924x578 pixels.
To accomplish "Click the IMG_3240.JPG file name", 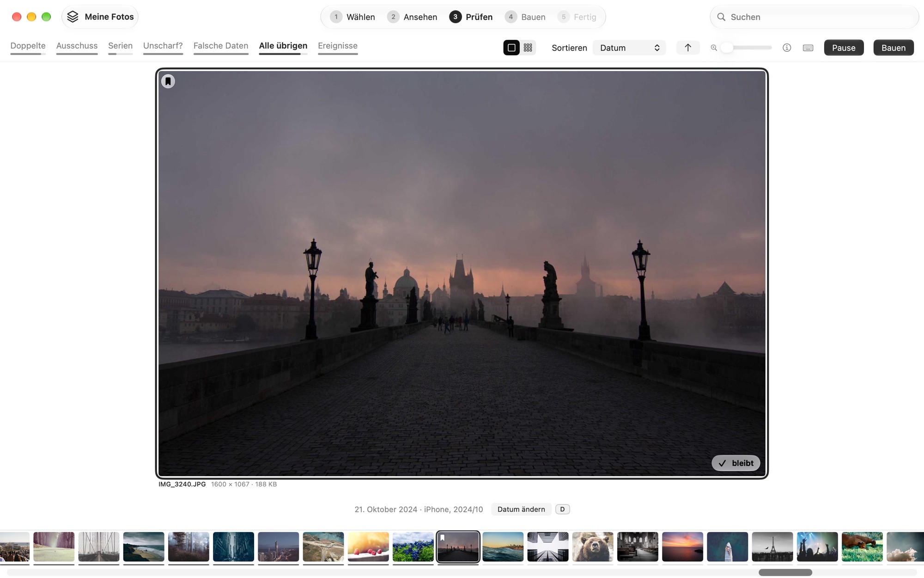I will [182, 484].
